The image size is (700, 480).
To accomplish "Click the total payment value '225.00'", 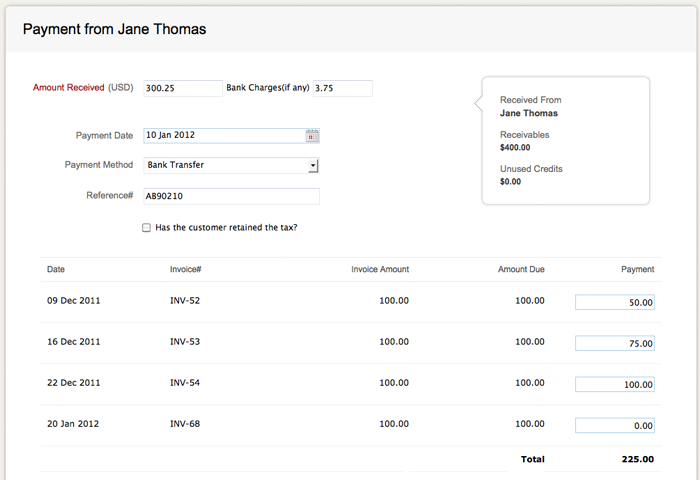I will coord(638,459).
